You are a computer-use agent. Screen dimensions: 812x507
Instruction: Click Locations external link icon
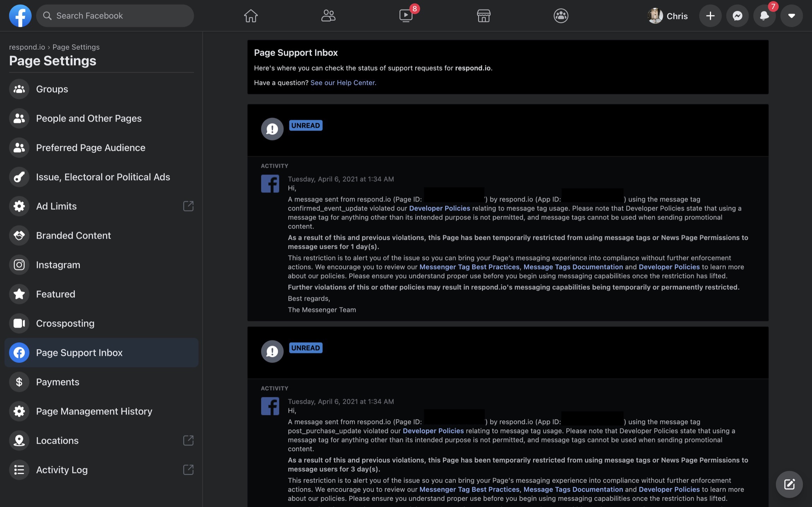point(188,440)
